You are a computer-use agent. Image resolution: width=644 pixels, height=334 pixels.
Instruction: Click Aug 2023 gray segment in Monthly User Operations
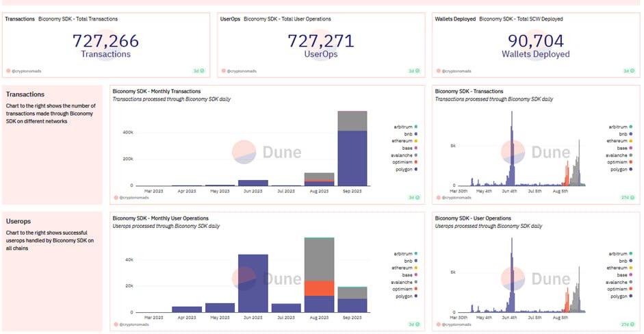[x=319, y=259]
